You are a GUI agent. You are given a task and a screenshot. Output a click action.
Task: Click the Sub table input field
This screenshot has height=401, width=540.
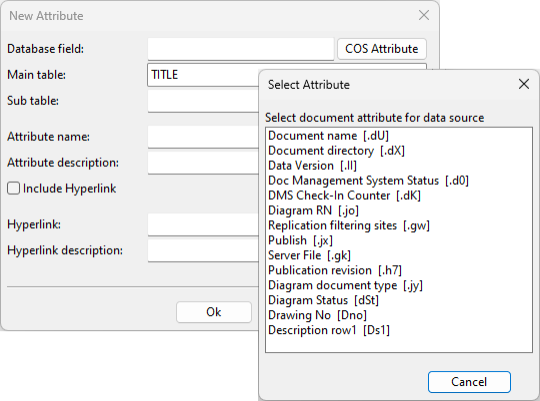pos(203,101)
